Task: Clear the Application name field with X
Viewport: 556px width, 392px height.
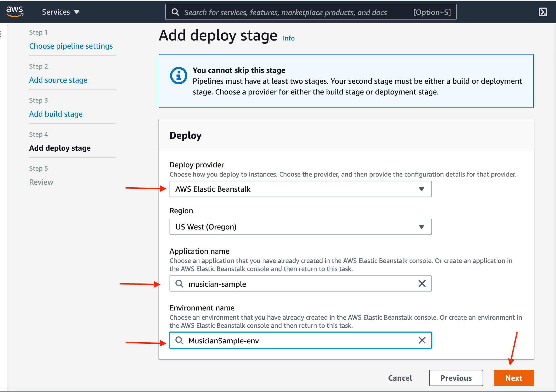Action: click(422, 283)
